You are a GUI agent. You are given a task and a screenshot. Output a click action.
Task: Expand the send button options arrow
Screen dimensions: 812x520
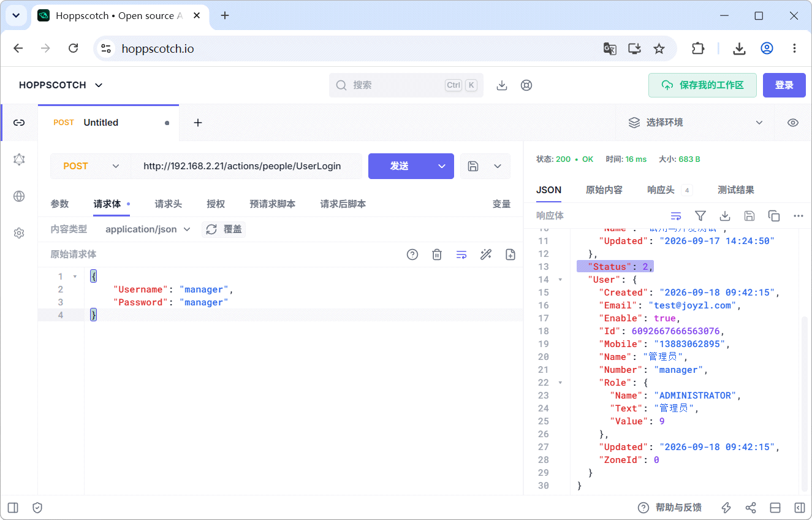(441, 166)
